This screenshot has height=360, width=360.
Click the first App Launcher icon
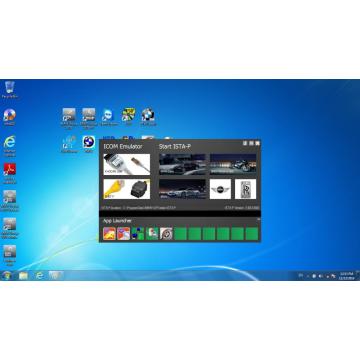click(x=109, y=234)
